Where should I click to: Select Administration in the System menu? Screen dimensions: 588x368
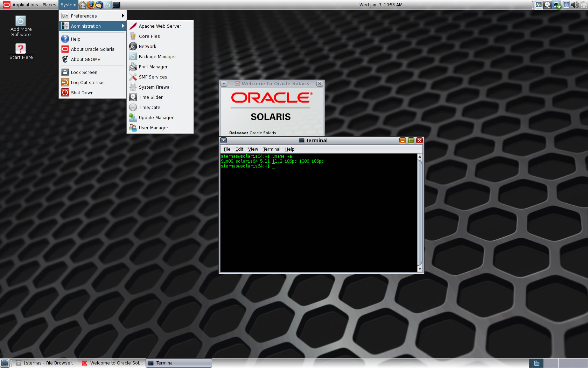click(93, 26)
